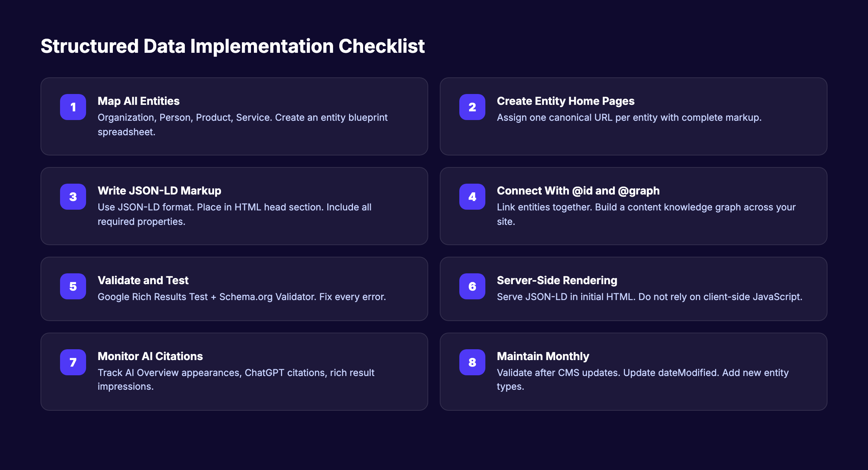Image resolution: width=868 pixels, height=470 pixels.
Task: Open the Create Entity Home Pages item
Action: [x=565, y=101]
